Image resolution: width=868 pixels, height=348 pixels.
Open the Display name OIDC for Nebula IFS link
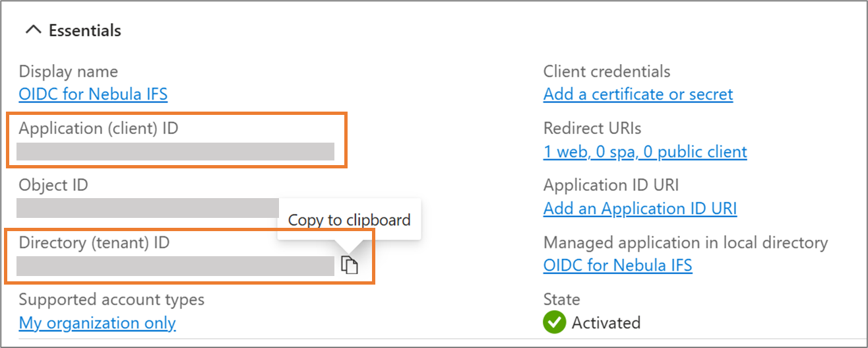coord(93,94)
